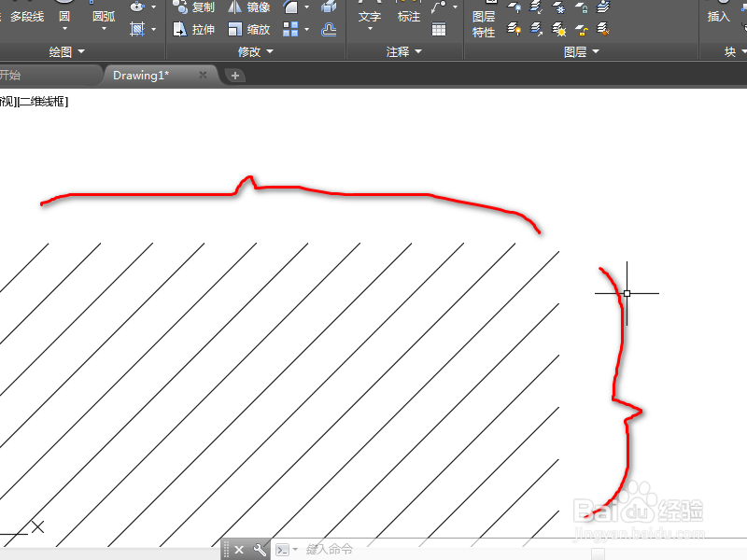Add a new drawing tab
This screenshot has width=747, height=560.
tap(235, 76)
